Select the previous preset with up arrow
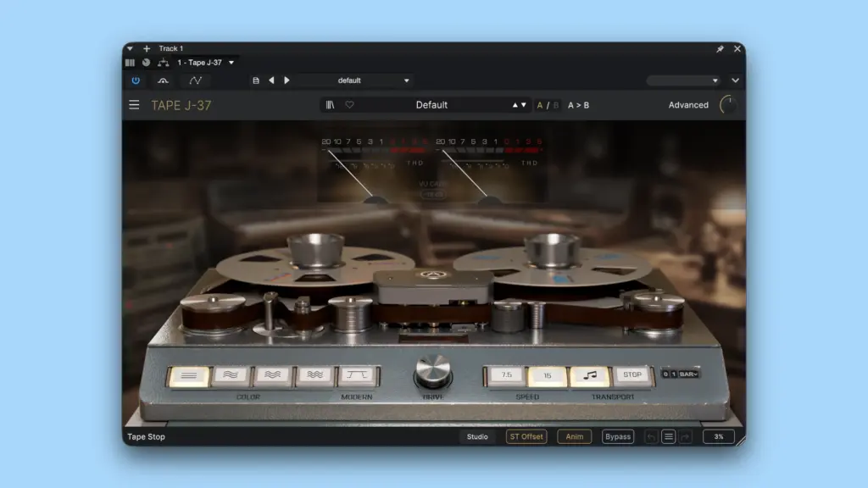 tap(515, 105)
